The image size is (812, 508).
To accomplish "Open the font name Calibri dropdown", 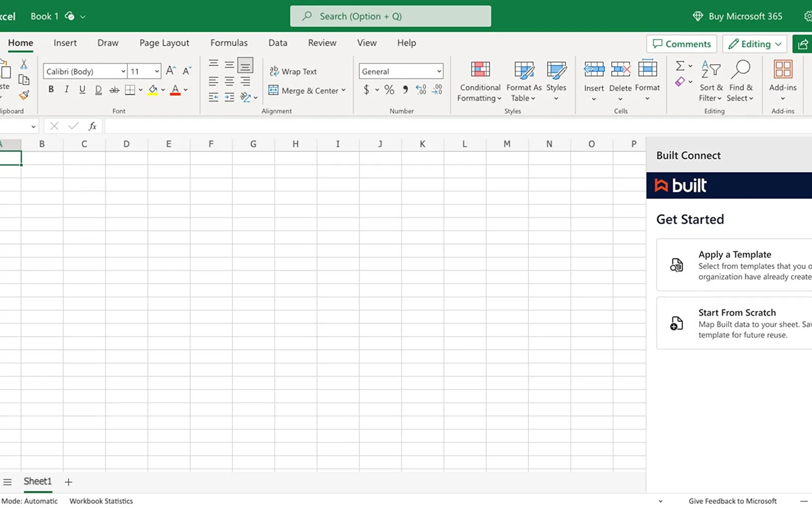I will coord(123,71).
